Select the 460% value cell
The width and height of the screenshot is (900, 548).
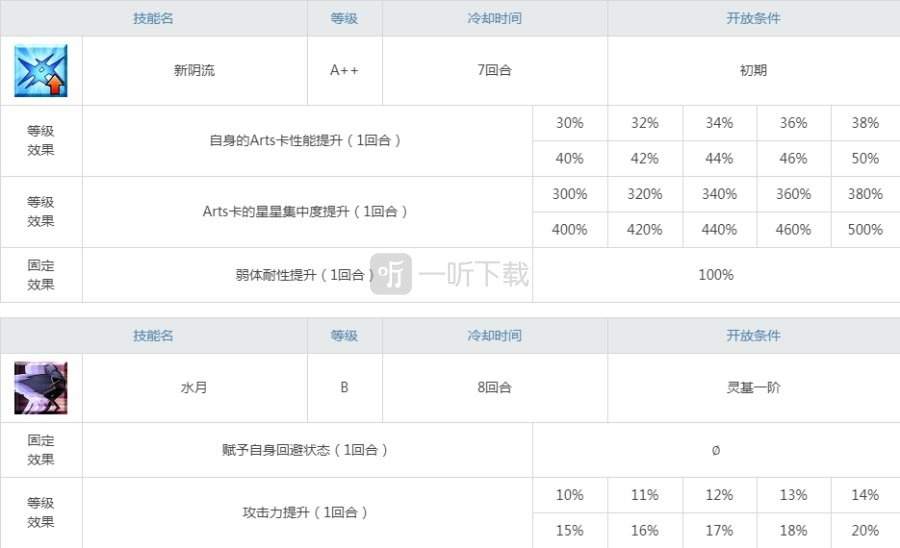click(x=794, y=230)
